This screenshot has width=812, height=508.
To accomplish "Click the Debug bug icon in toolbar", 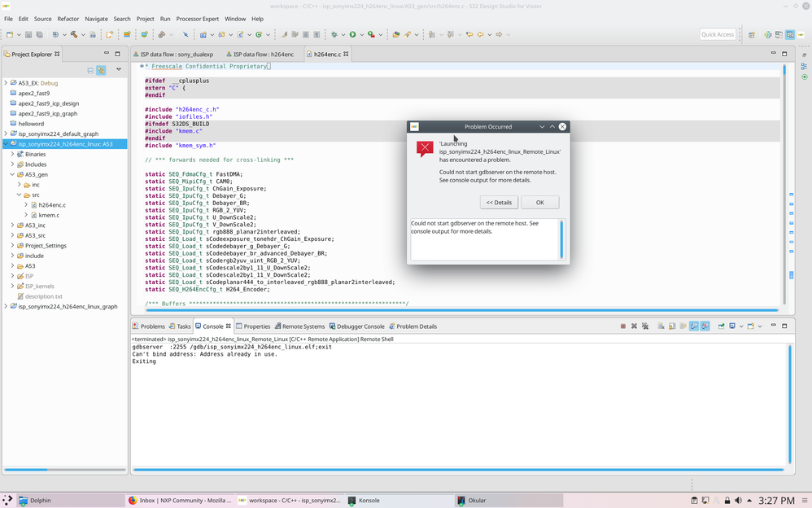I will click(334, 35).
